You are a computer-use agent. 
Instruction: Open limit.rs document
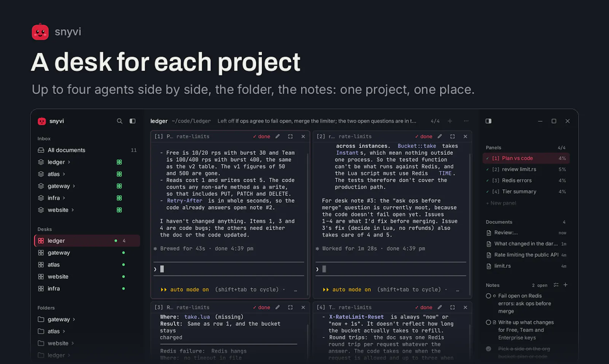[x=526, y=266]
